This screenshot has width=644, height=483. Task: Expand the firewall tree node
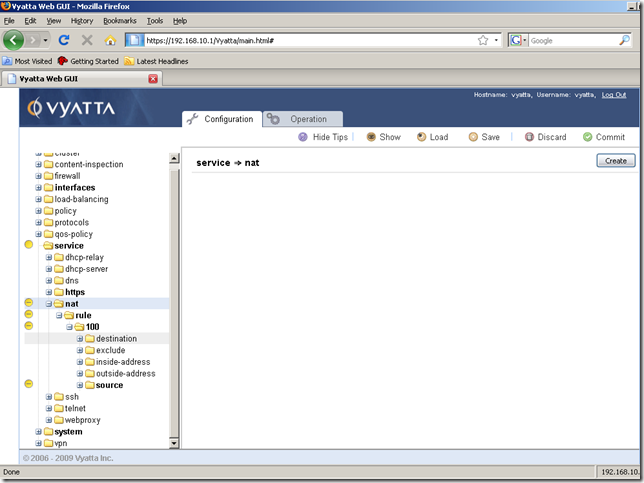(39, 176)
